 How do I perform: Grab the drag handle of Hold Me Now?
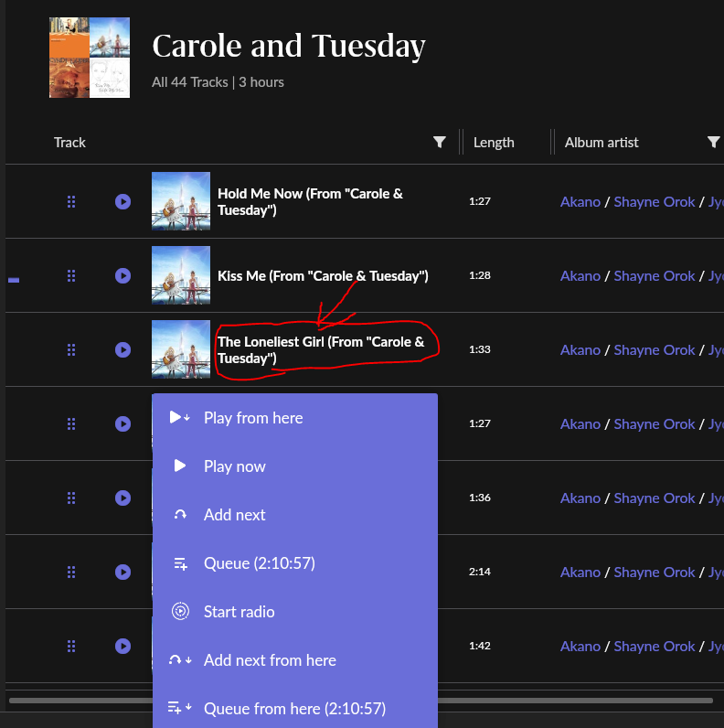click(71, 201)
